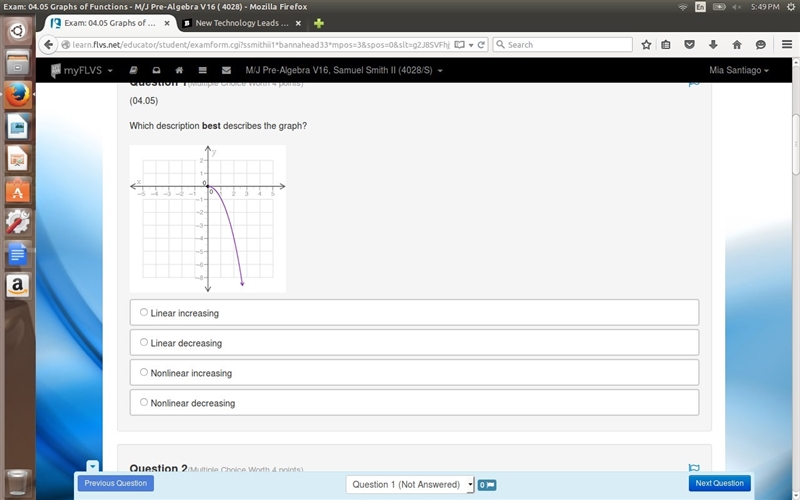Click in the Firefox Search field
The image size is (800, 500).
(x=563, y=45)
